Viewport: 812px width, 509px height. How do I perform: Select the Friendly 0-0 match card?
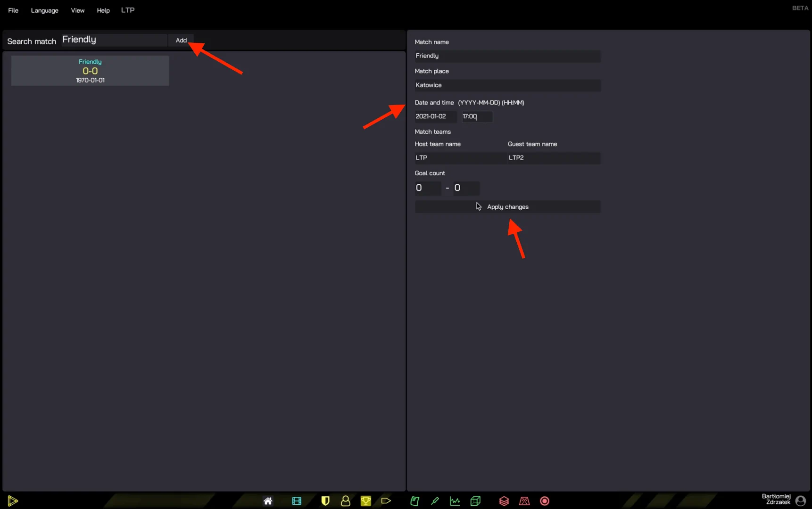[x=90, y=71]
